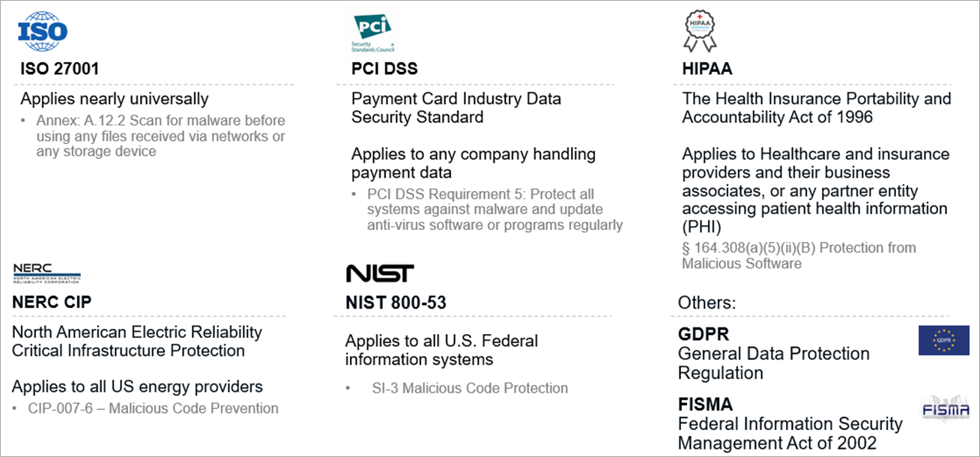
Task: Click the GDPR EU stars flag icon
Action: click(944, 340)
